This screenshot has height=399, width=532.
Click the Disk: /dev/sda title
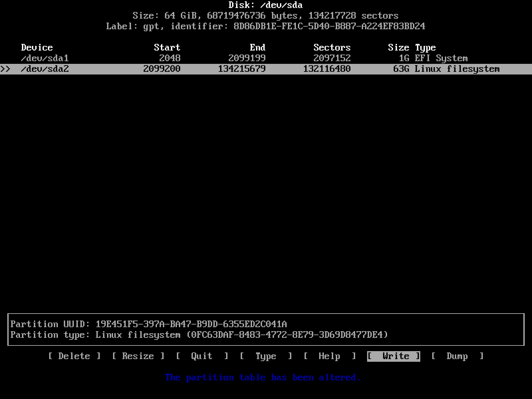click(x=265, y=5)
